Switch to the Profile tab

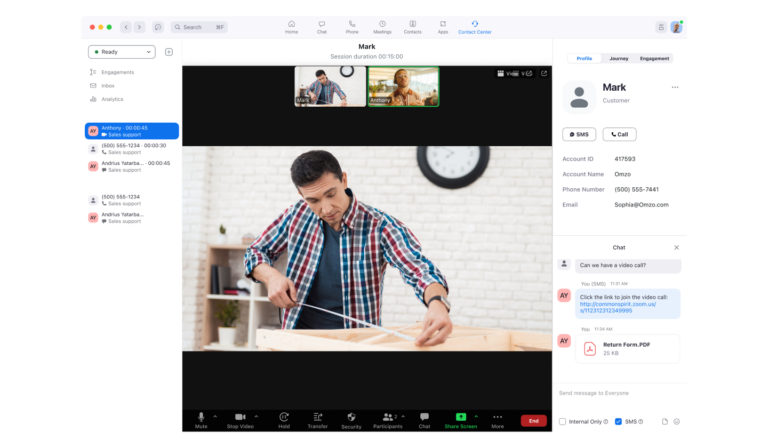point(584,58)
